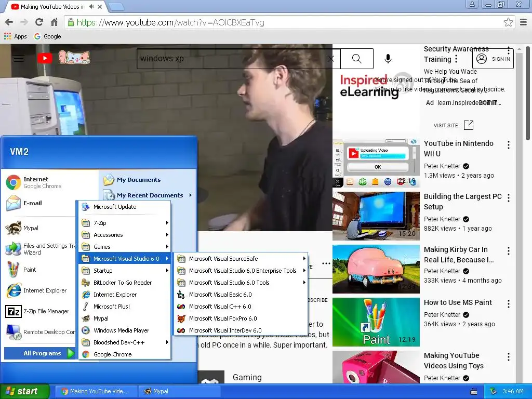Viewport: 532px width, 399px height.
Task: Open Microsoft Update in All Programs
Action: point(125,207)
